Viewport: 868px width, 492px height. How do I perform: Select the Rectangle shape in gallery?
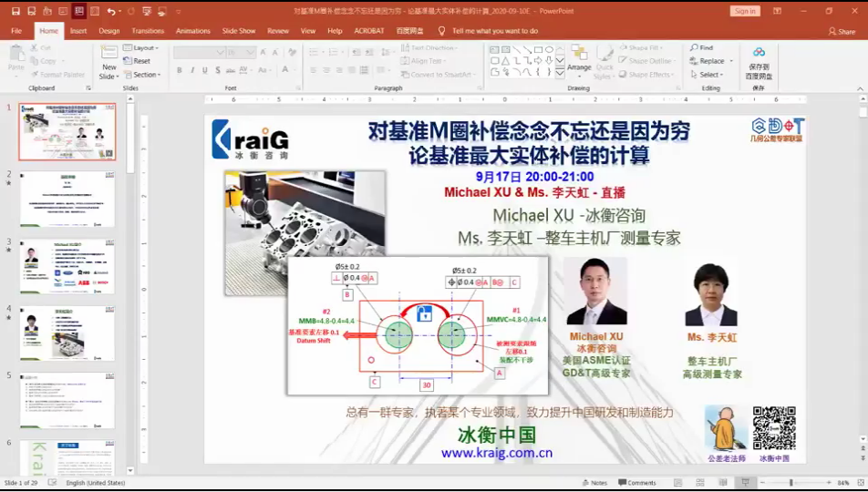click(x=538, y=50)
